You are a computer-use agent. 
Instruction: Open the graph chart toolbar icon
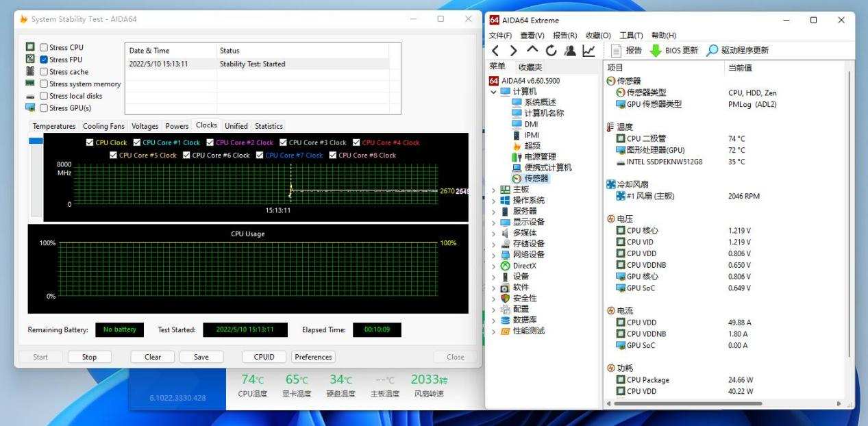coord(588,51)
